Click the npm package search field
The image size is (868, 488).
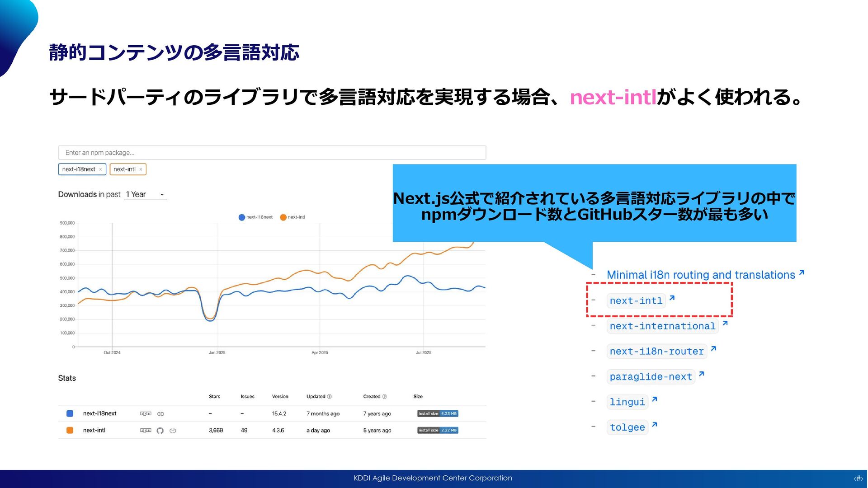(272, 153)
